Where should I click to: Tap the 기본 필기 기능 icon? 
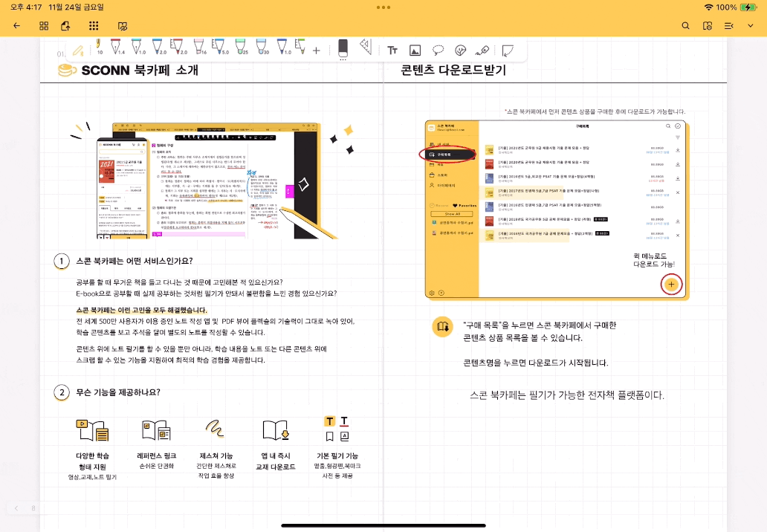[x=337, y=429]
